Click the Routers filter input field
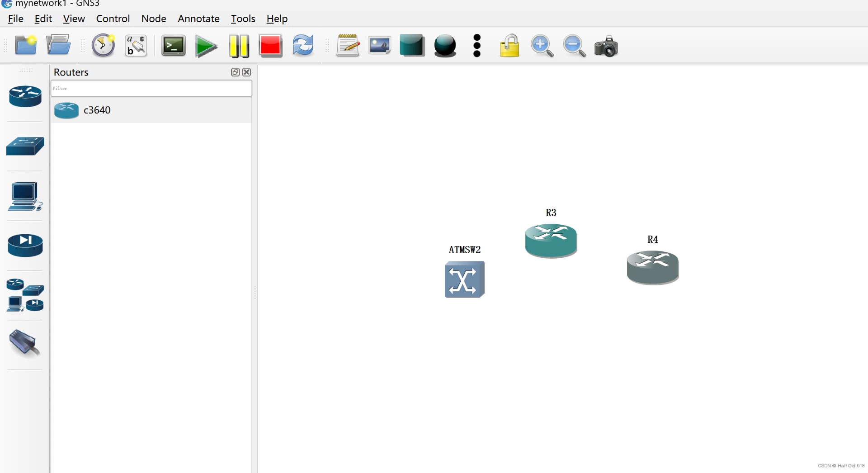Image resolution: width=868 pixels, height=473 pixels. pyautogui.click(x=151, y=88)
